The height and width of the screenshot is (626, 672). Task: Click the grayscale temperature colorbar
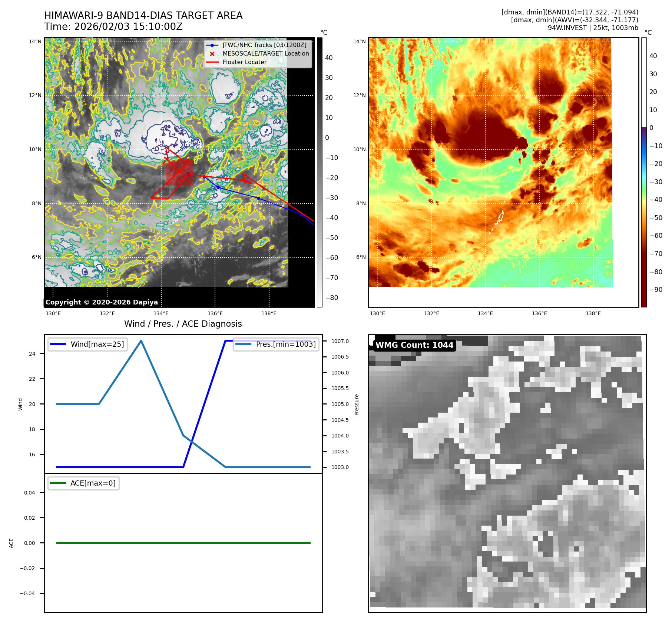[x=320, y=172]
